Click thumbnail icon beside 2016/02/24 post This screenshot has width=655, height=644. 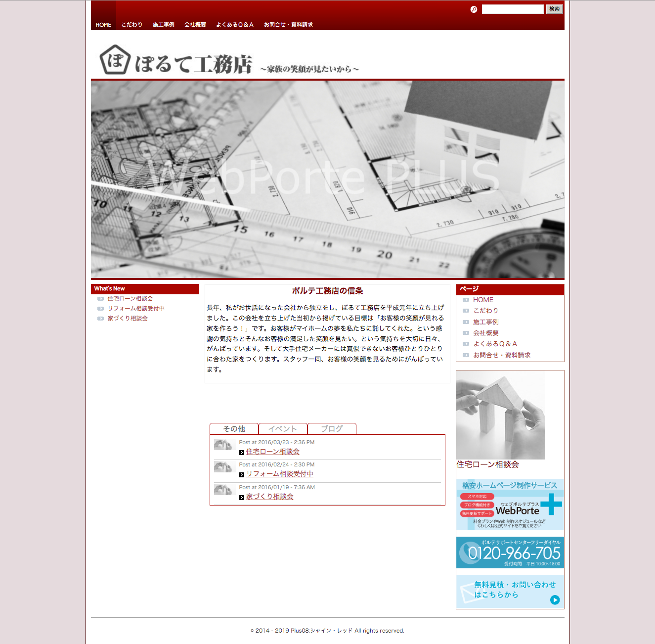tap(223, 467)
